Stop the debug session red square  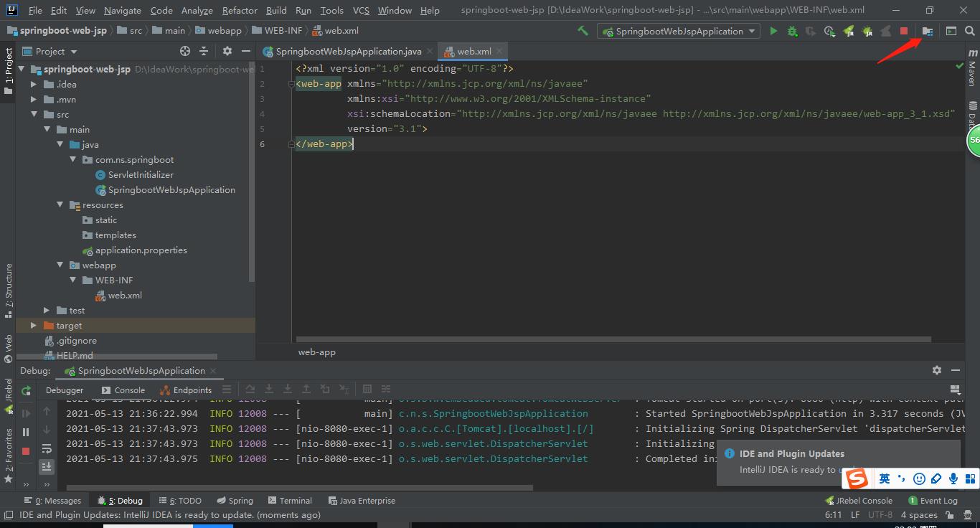(26, 451)
